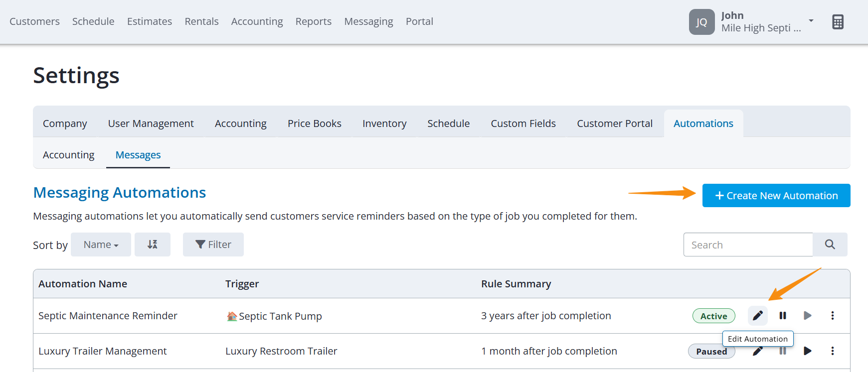868x372 pixels.
Task: Open the Filter button
Action: 213,245
